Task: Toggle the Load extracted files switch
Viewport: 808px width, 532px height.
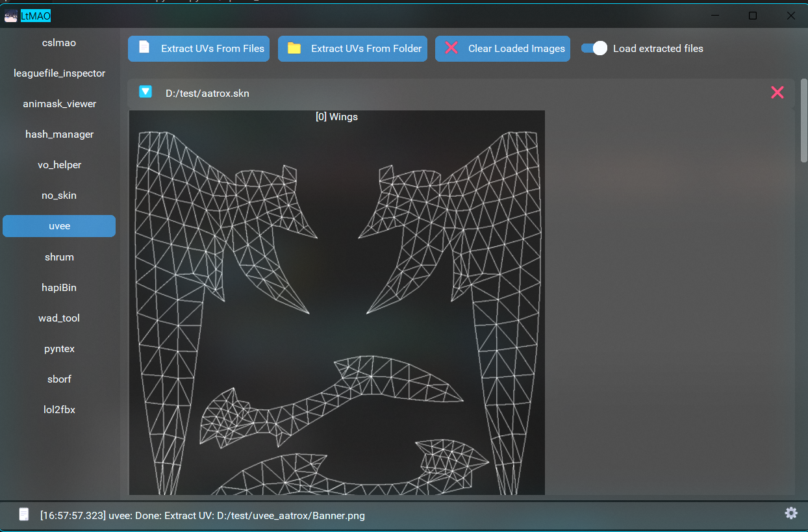Action: (594, 48)
